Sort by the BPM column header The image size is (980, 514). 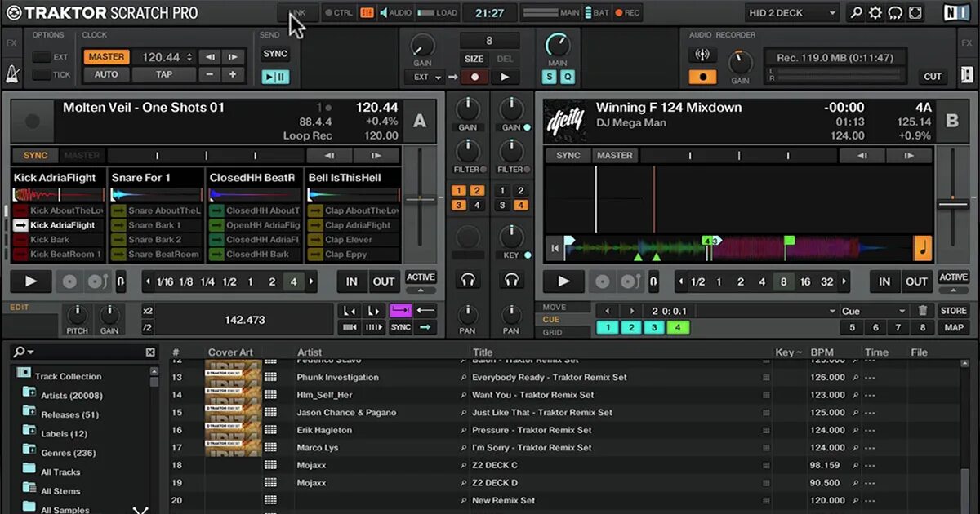(822, 352)
